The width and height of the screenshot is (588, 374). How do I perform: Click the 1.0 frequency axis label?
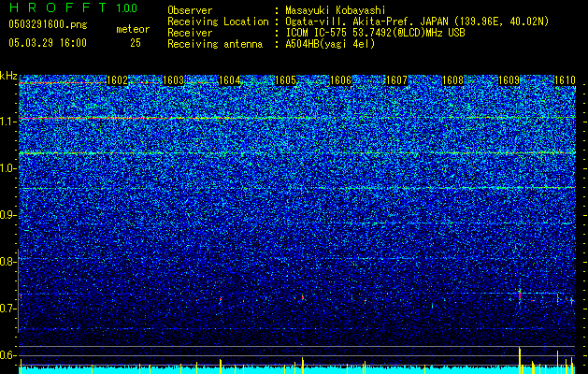point(7,168)
